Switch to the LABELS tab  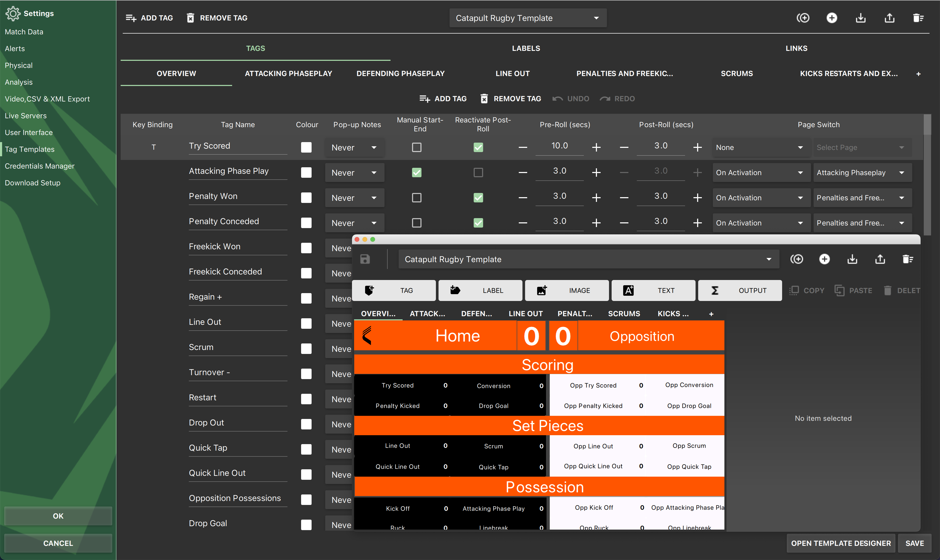[x=526, y=48]
